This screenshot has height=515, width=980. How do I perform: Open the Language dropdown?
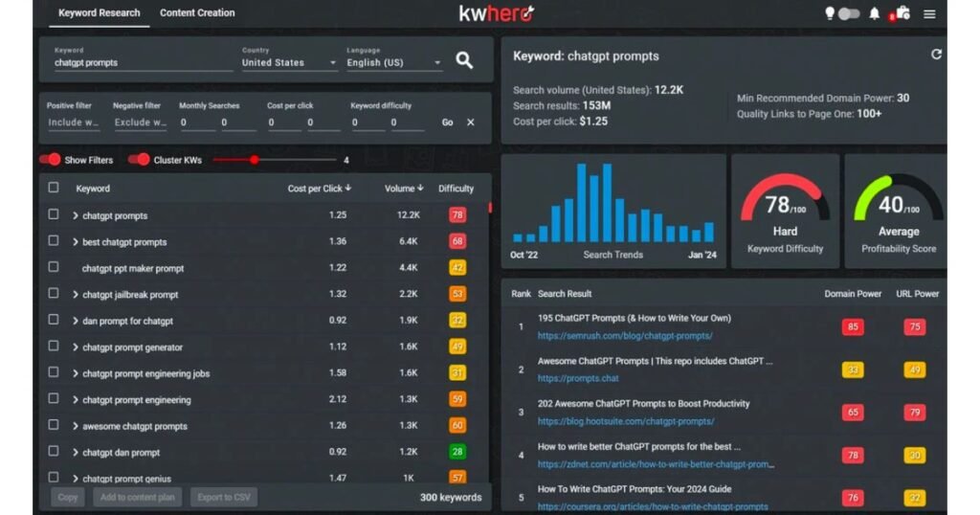point(393,62)
